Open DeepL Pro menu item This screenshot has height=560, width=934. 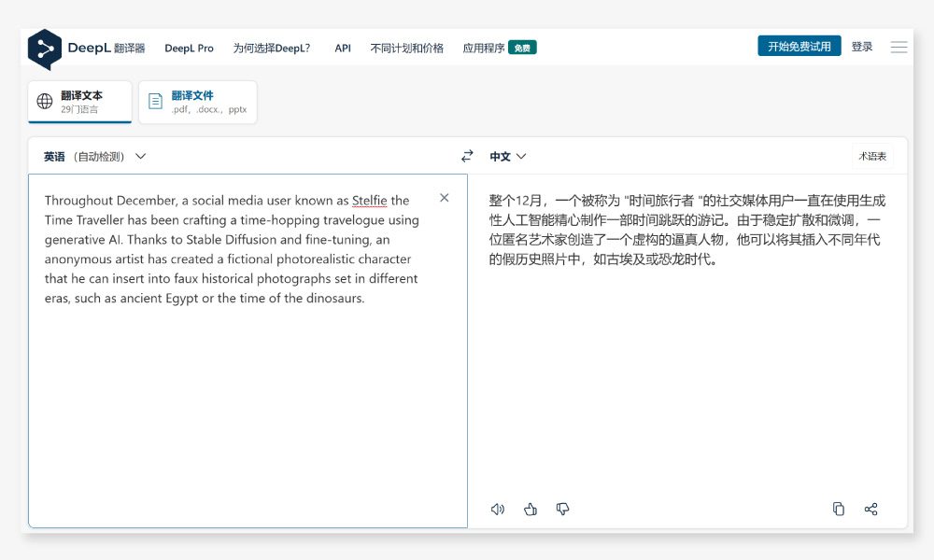coord(189,48)
